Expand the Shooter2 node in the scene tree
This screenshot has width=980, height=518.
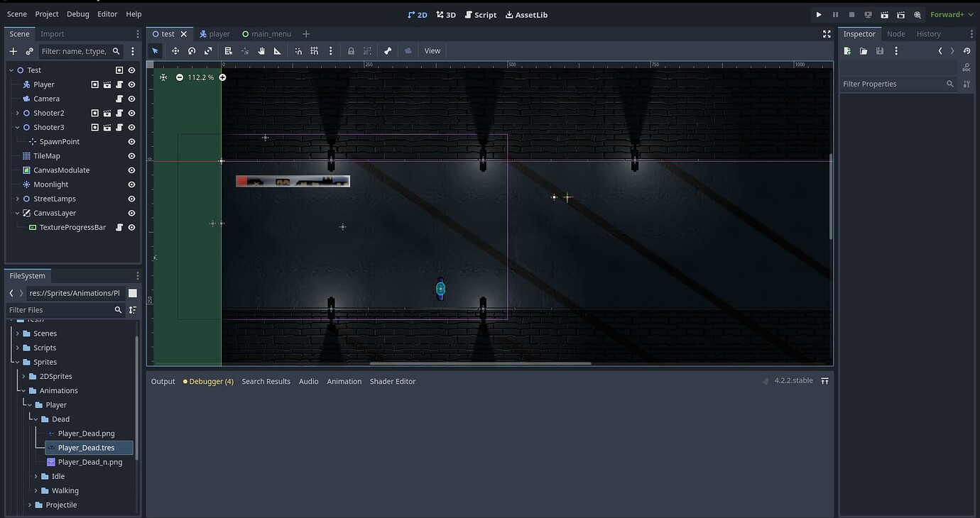(x=16, y=112)
